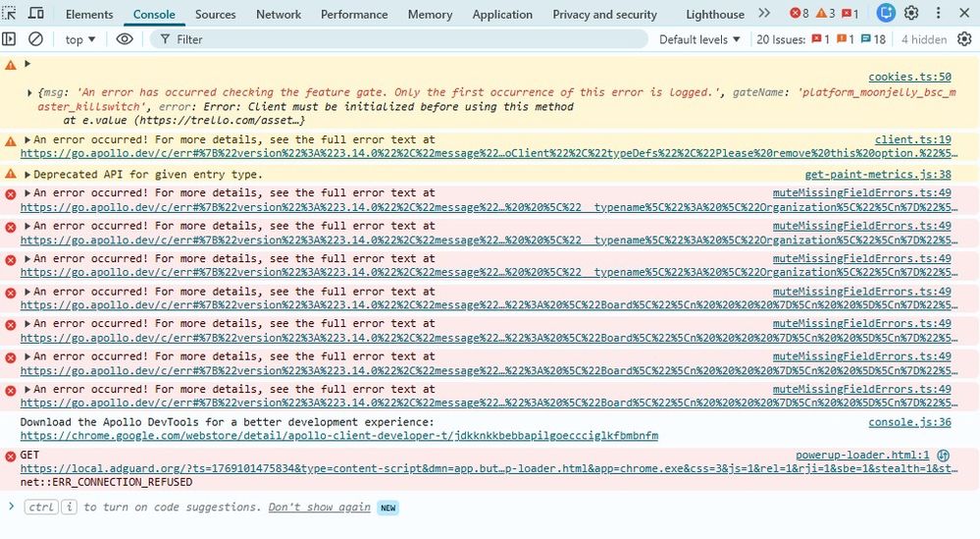Screen dimensions: 980x539
Task: Open the get-paint-metrics.js:38 source link
Action: 878,175
